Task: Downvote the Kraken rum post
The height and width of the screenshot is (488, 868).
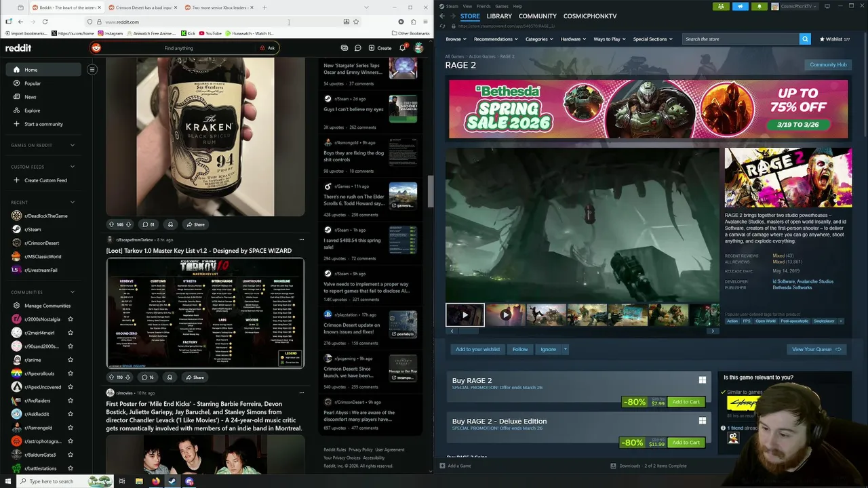Action: point(127,224)
